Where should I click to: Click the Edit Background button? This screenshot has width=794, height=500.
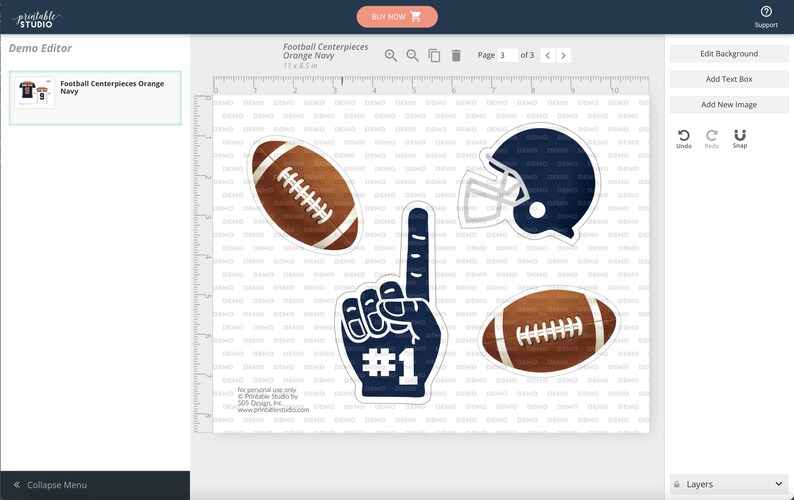pyautogui.click(x=729, y=54)
